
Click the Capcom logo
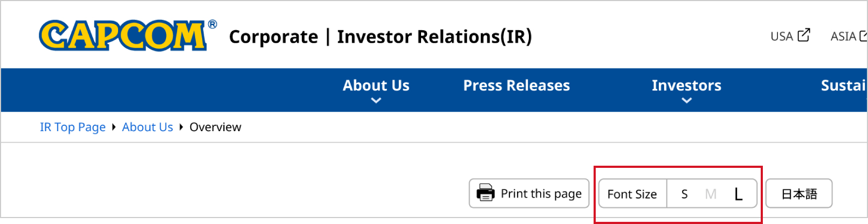click(124, 36)
